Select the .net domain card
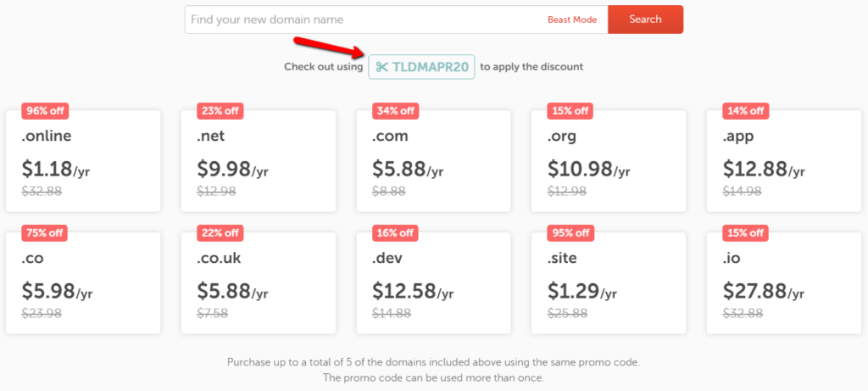Viewport: 868px width, 391px height. click(259, 161)
